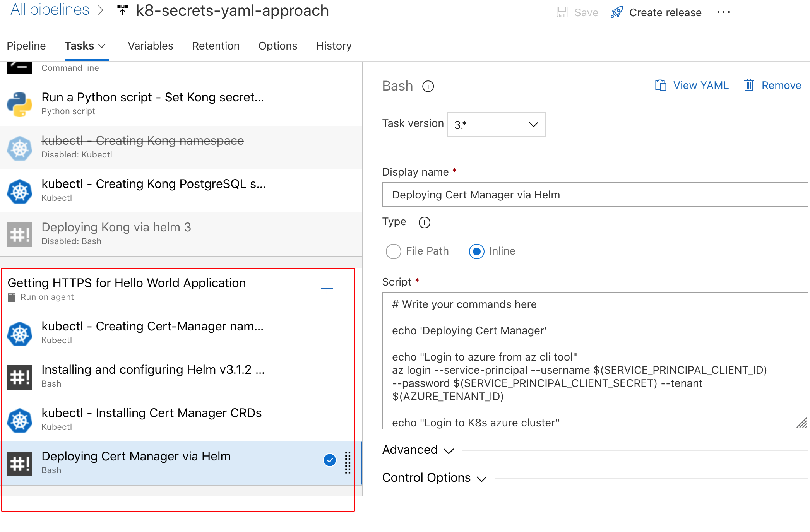Viewport: 810px width, 532px height.
Task: Click the Display name input field
Action: point(592,195)
